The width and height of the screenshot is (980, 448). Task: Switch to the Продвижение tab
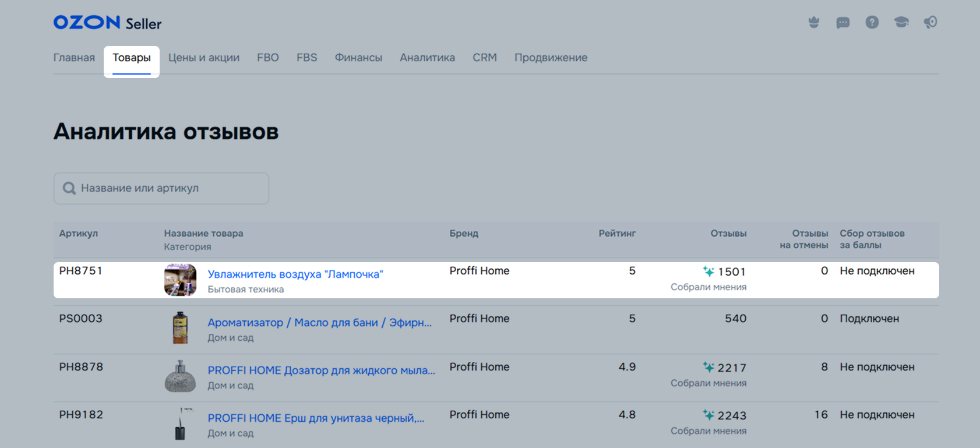551,58
